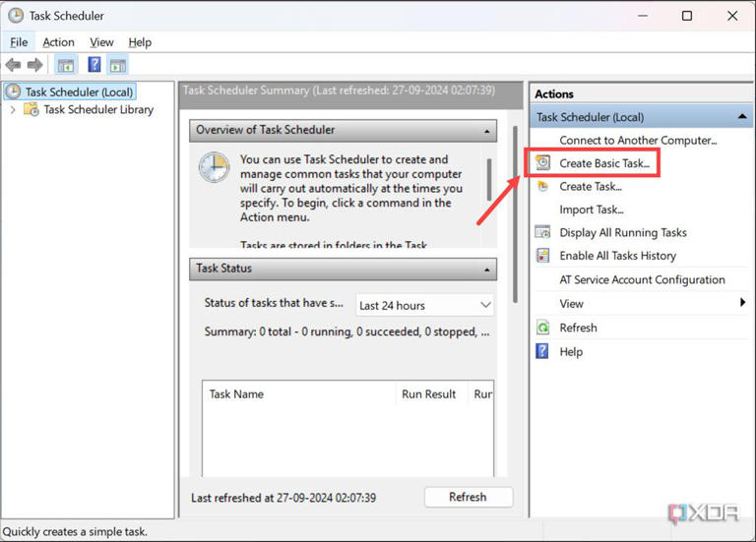Click the Task Scheduler clock icon in title bar
756x542 pixels.
[16, 16]
